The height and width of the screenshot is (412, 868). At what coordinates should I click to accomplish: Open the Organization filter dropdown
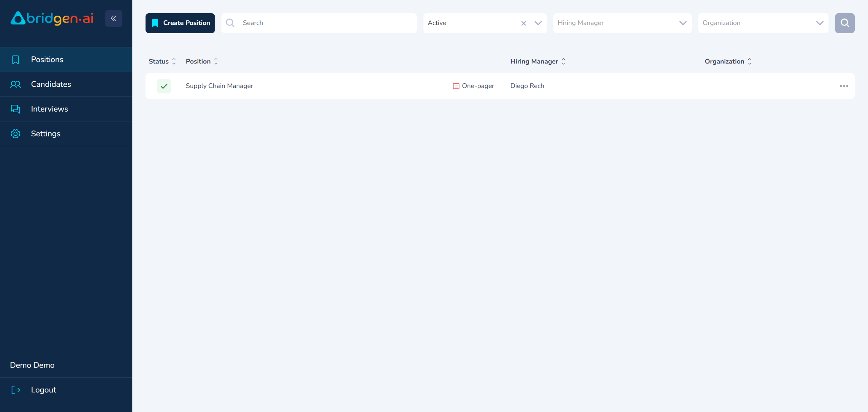pyautogui.click(x=763, y=23)
